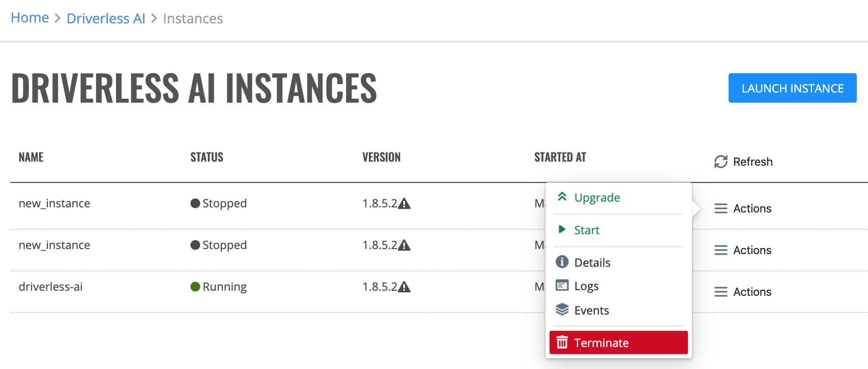The height and width of the screenshot is (369, 868).
Task: Open Actions menu for driverless-ai row
Action: pyautogui.click(x=743, y=292)
